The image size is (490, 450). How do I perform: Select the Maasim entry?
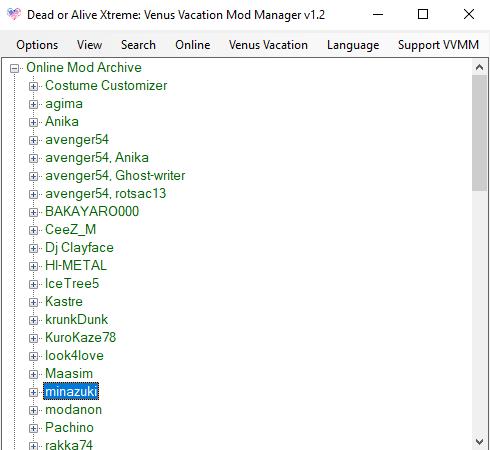tap(69, 374)
